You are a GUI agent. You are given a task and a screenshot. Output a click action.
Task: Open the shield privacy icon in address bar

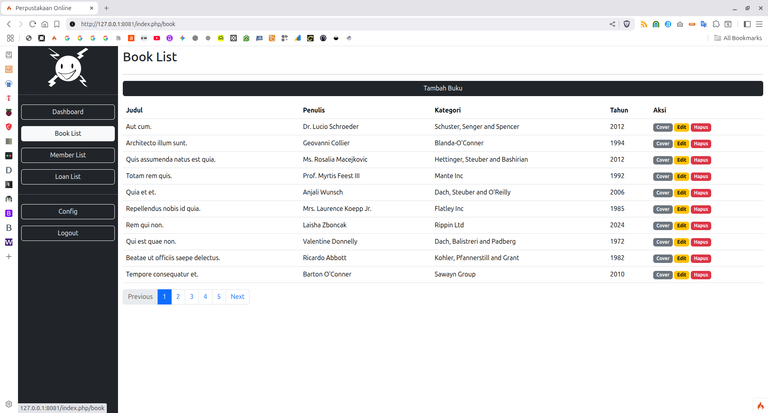pos(626,24)
